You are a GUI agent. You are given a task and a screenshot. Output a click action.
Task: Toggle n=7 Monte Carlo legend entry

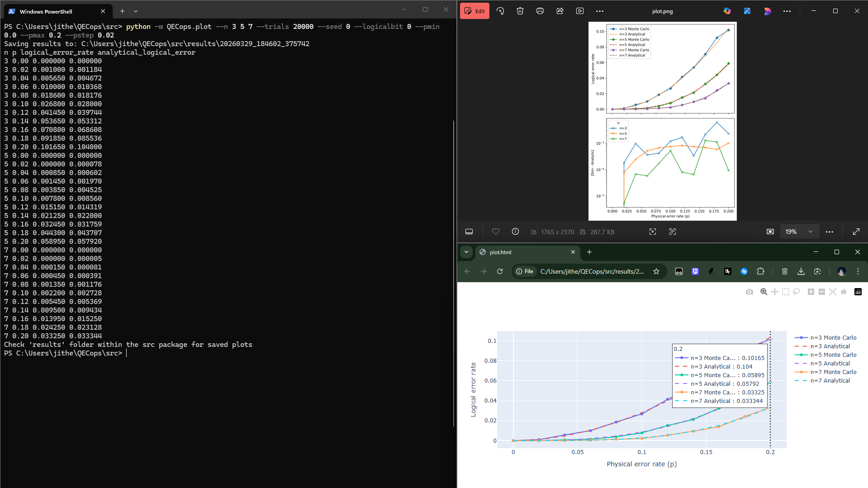tap(833, 372)
